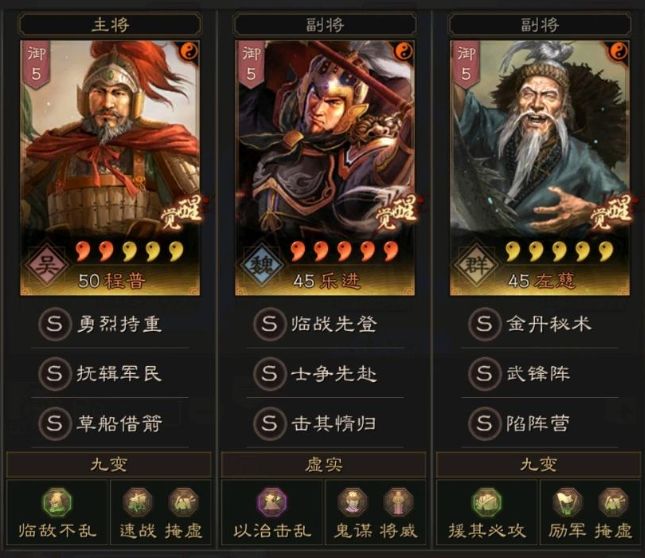
Task: Select the 速战 tactic icon
Action: click(x=137, y=502)
